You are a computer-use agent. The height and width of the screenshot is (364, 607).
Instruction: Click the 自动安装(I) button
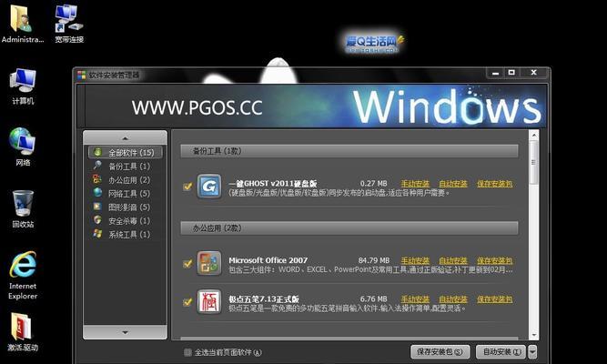point(501,352)
